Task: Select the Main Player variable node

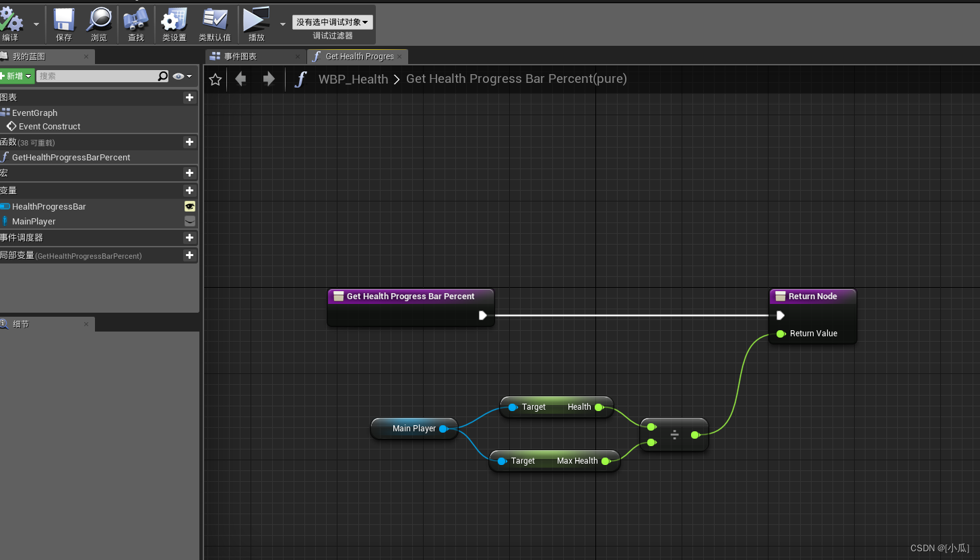Action: tap(414, 429)
